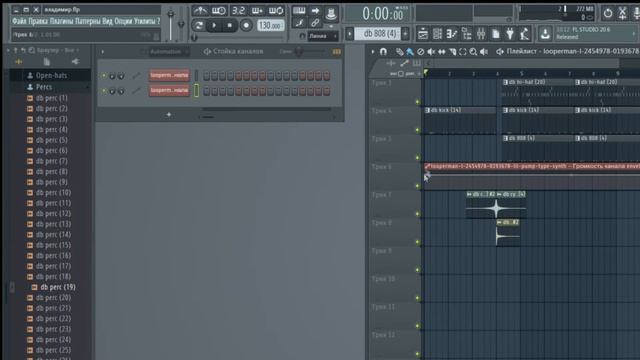Click the Stop transport button
This screenshot has width=640, height=360.
[x=230, y=25]
